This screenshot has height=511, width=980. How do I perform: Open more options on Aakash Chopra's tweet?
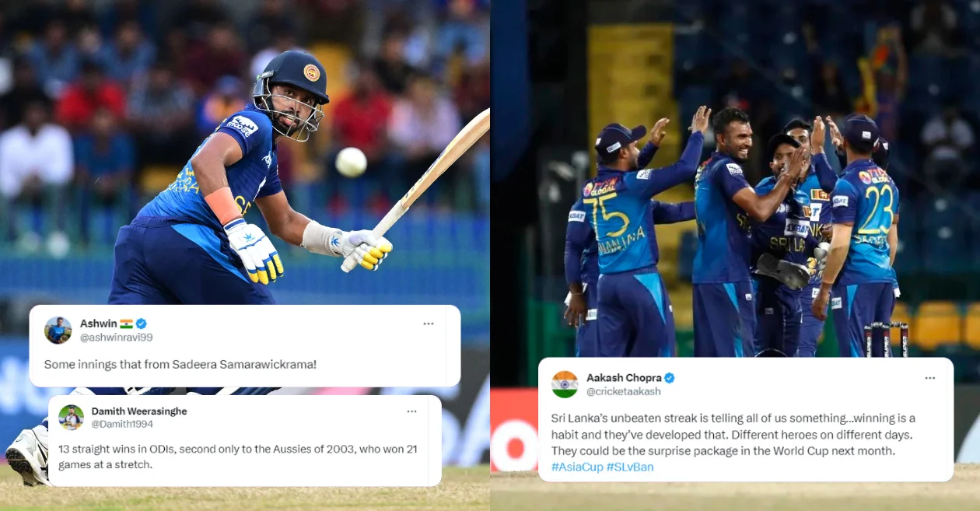click(x=929, y=378)
